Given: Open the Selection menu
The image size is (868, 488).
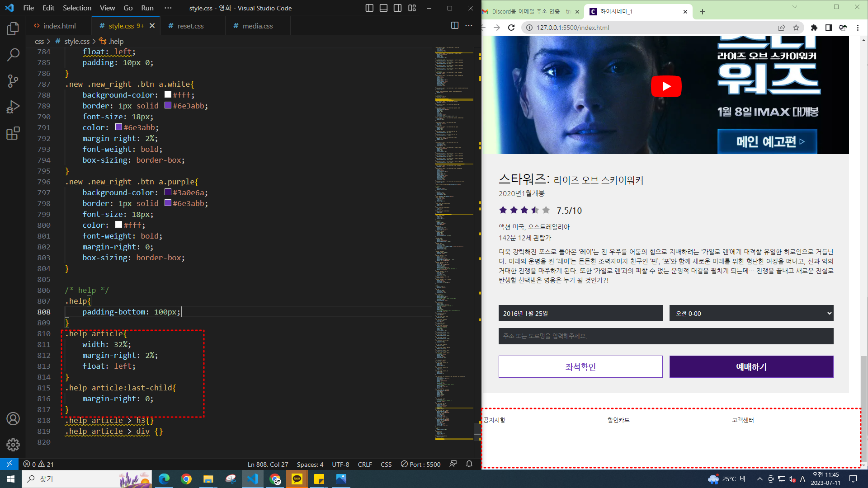Looking at the screenshot, I should click(x=77, y=8).
